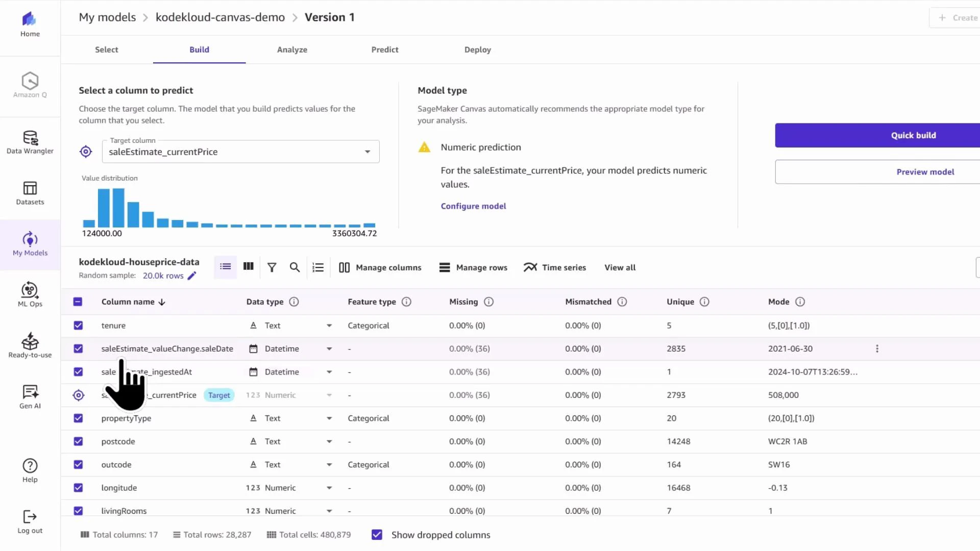Click the search icon in the dataset toolbar

click(x=295, y=267)
